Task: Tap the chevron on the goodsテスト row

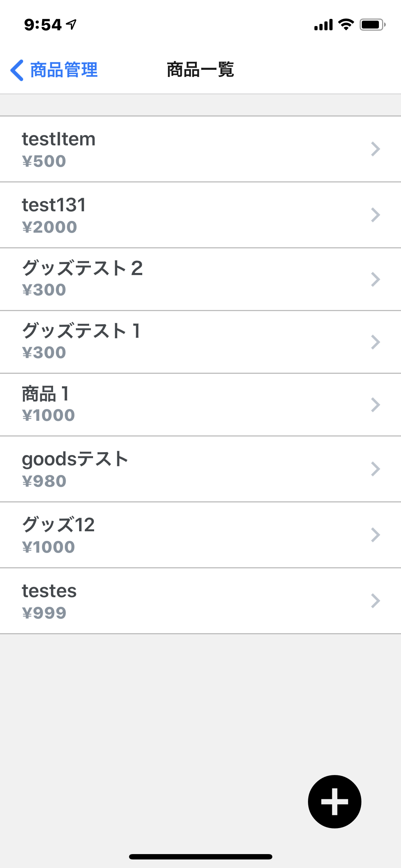Action: pos(375,469)
